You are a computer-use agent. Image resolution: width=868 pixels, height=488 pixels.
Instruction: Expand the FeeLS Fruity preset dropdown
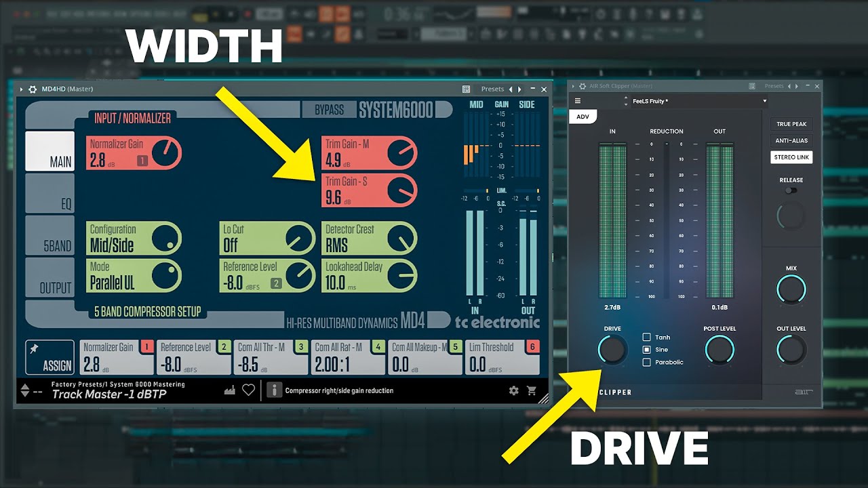pos(765,101)
